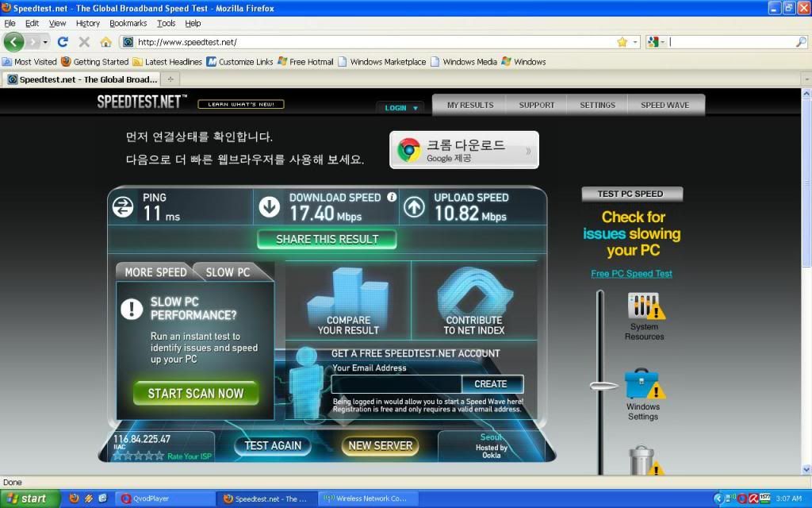Click the upload arrow circle icon
The width and height of the screenshot is (812, 508).
click(x=414, y=207)
